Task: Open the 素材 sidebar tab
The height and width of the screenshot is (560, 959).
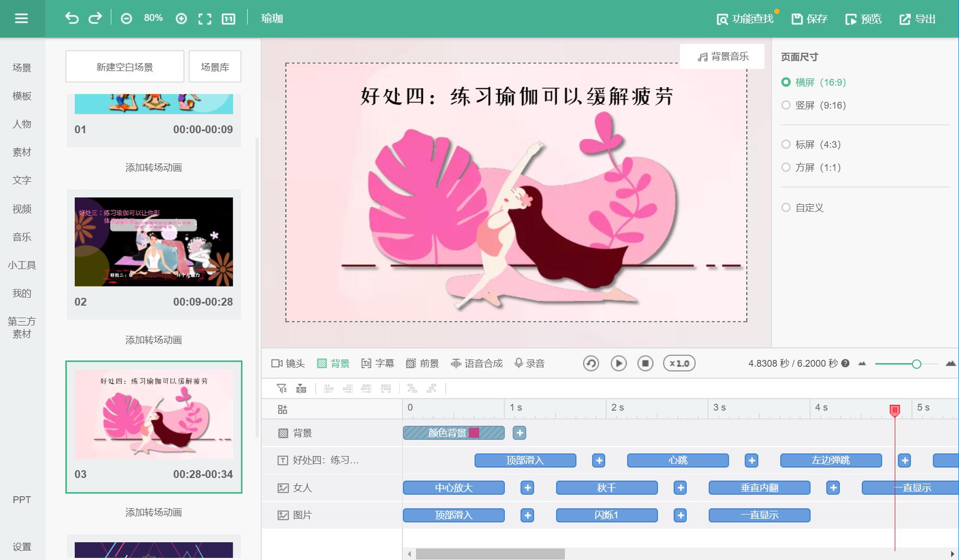Action: [x=22, y=152]
